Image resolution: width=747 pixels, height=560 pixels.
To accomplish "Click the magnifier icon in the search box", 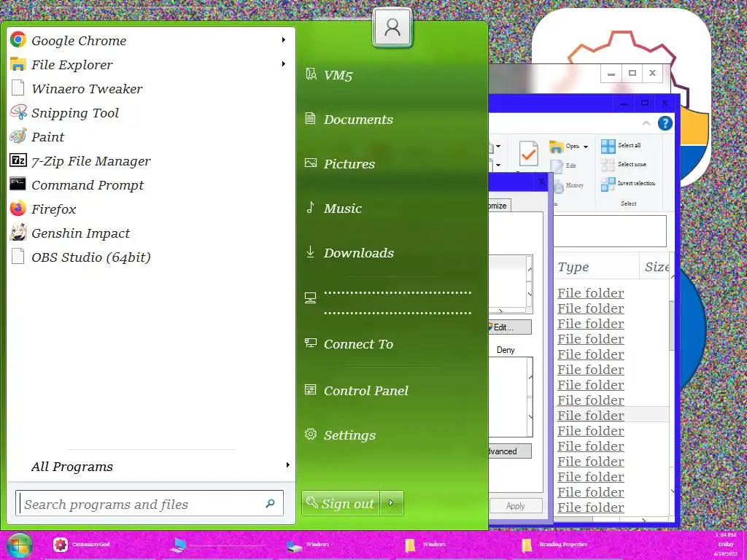I will [270, 503].
